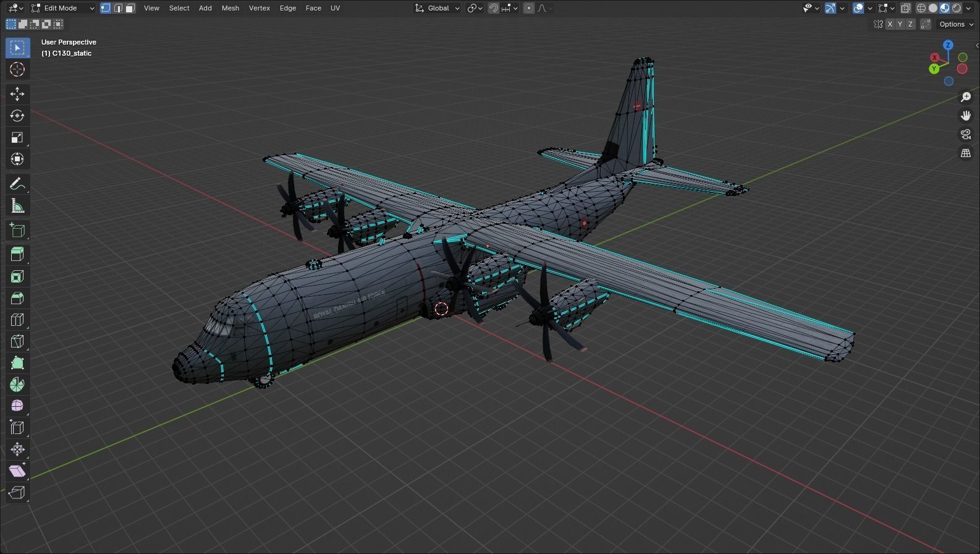Select the Smooth vertices tool
This screenshot has width=980, height=554.
point(17,406)
